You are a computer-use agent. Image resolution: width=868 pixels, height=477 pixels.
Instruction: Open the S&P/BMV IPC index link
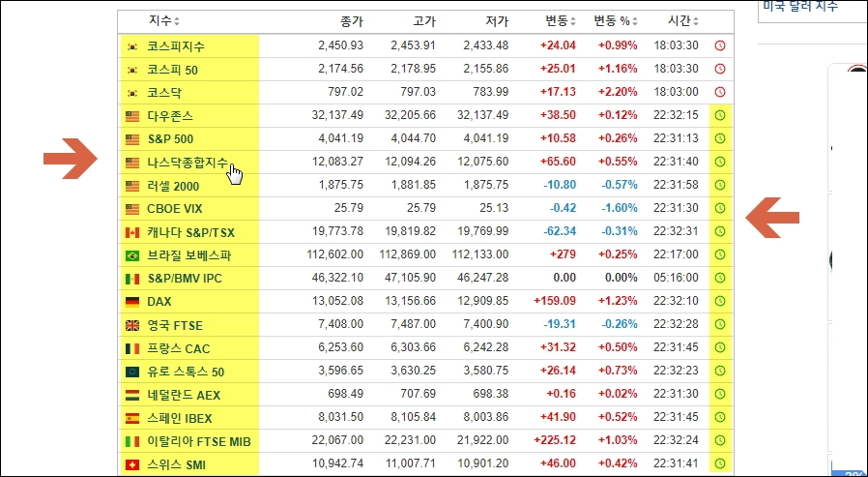[185, 279]
